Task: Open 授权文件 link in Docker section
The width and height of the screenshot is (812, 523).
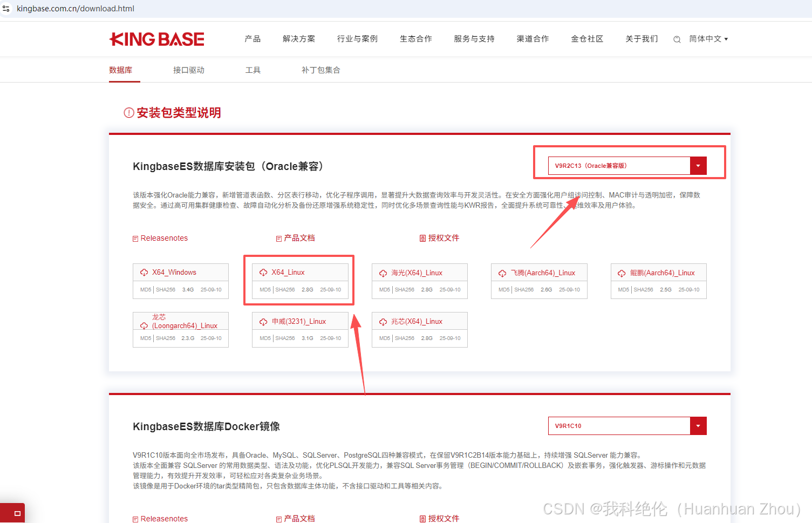Action: (x=443, y=519)
